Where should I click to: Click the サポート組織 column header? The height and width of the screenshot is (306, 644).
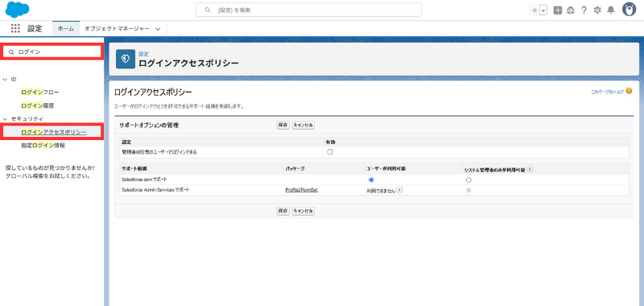[134, 169]
